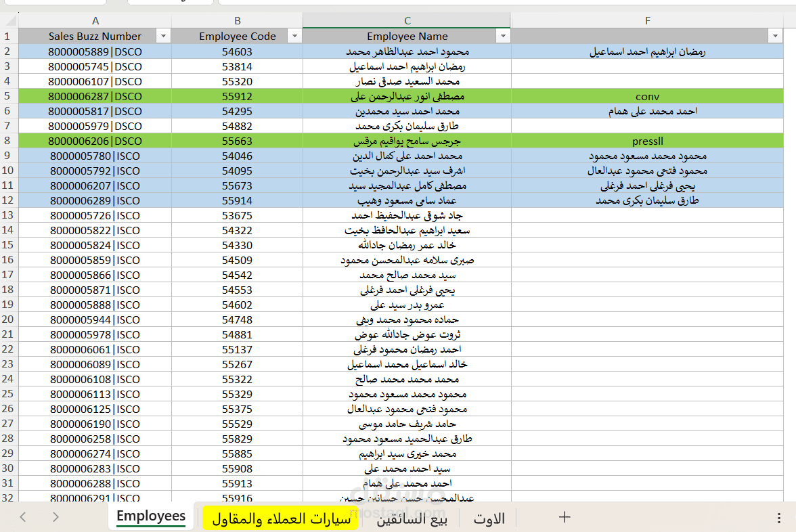This screenshot has width=796, height=532.
Task: Select green cell 8000006287|DSCO
Action: 95,96
